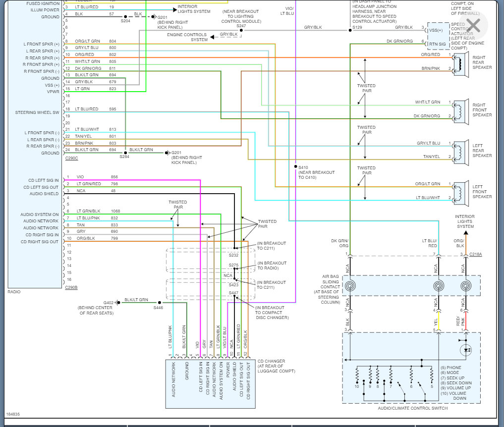Click the CD Changer component box

(211, 384)
